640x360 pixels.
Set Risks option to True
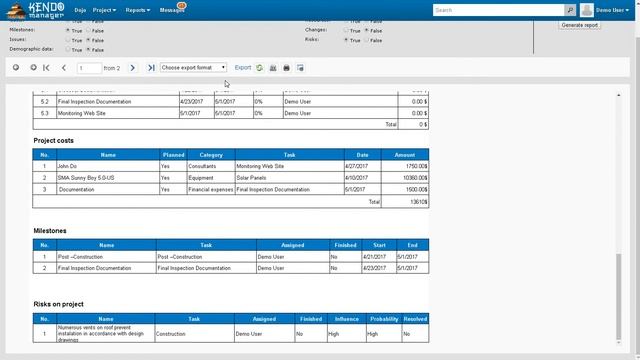[346, 40]
